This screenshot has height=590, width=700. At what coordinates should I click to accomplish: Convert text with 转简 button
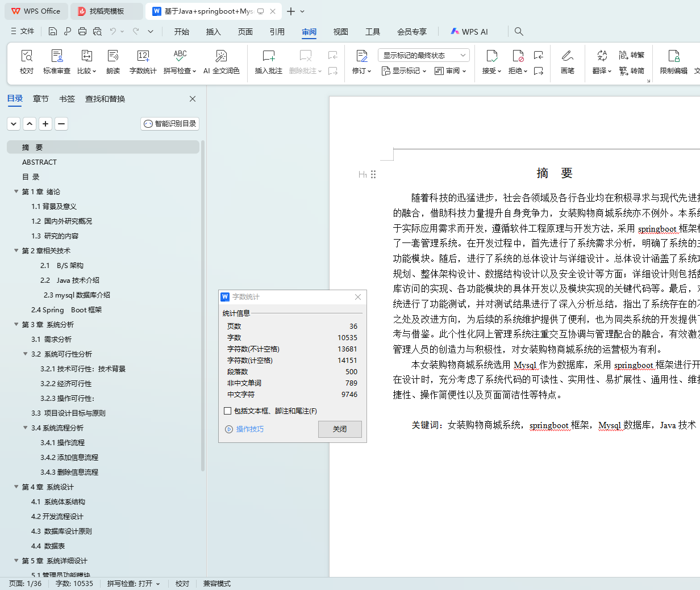pos(631,71)
